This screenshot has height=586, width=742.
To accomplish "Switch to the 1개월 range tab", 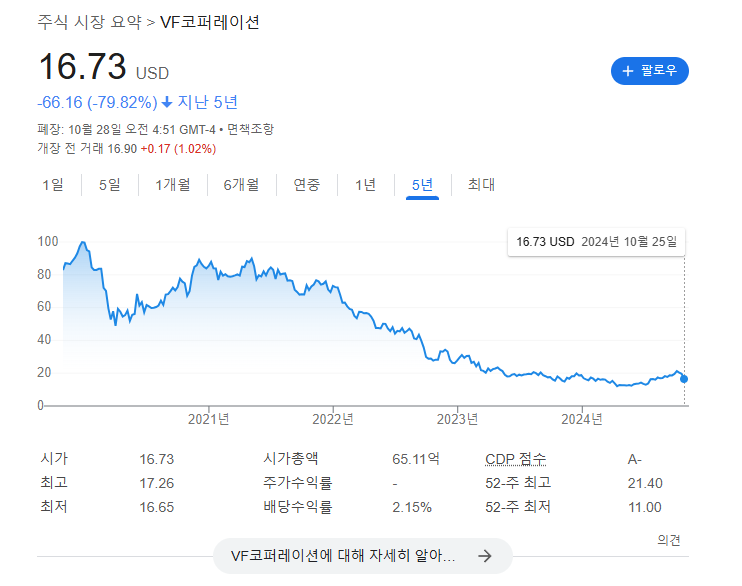I will tap(179, 184).
